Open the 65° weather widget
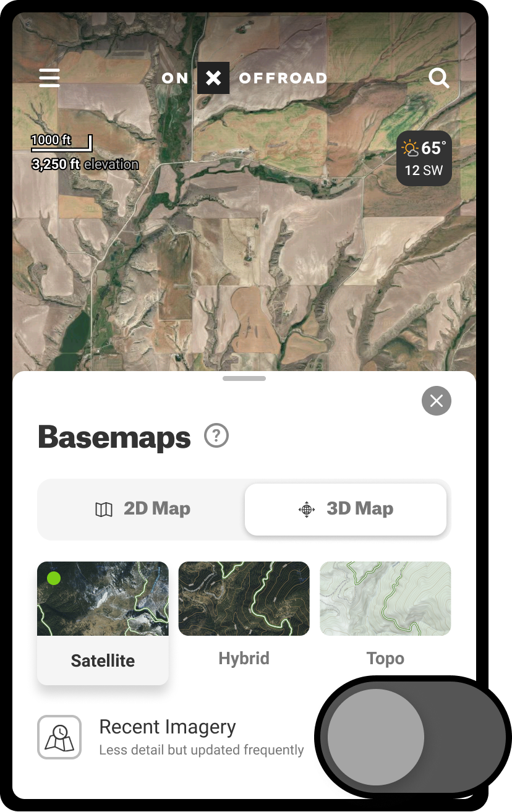 [424, 158]
